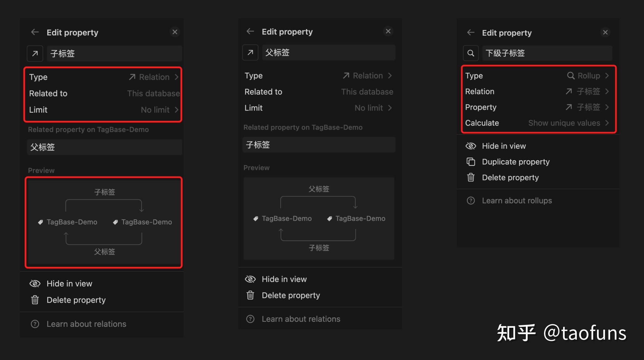This screenshot has width=644, height=360.
Task: Click the tag icon beside TagBase-Demo in preview
Action: click(41, 222)
